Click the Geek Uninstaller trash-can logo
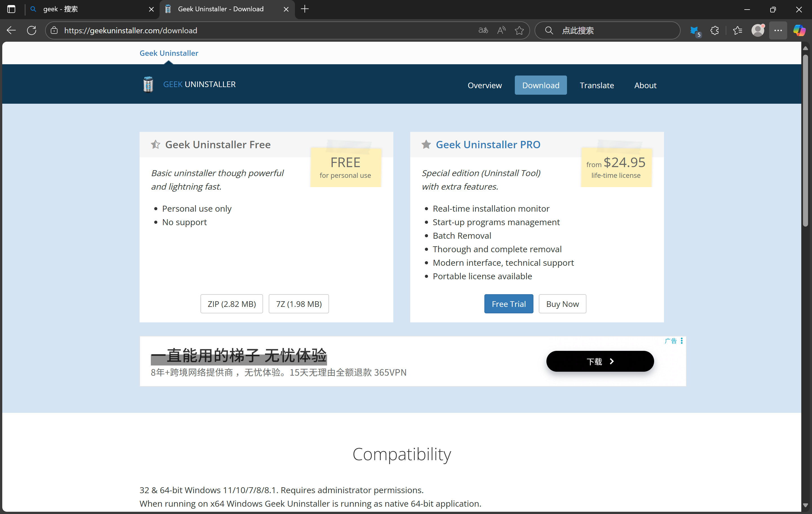Viewport: 812px width, 514px height. coord(148,84)
